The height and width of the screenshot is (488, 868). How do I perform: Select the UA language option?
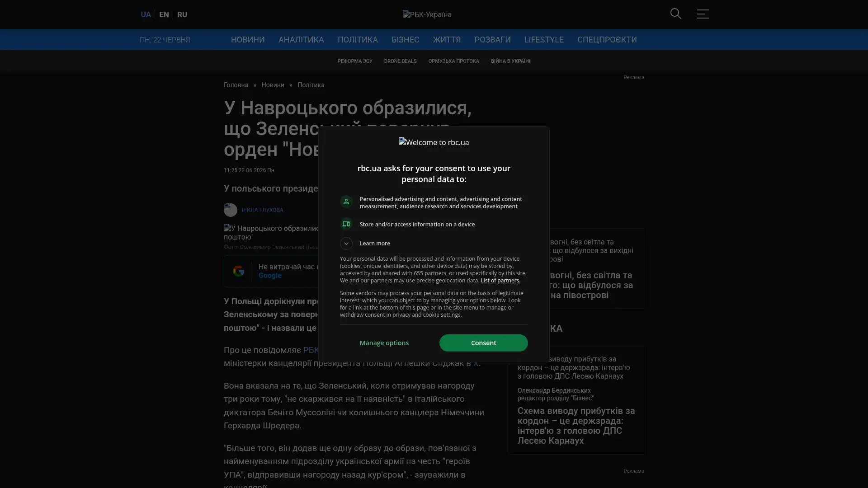146,14
